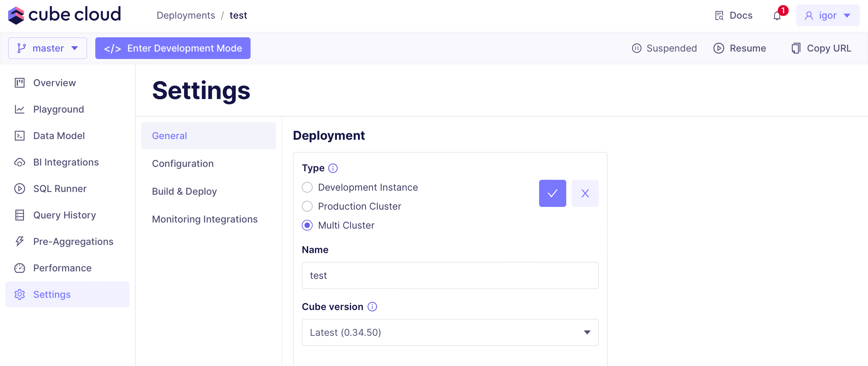Click the Cube Cloud logo
Viewport: 868px width, 366px height.
tap(64, 15)
